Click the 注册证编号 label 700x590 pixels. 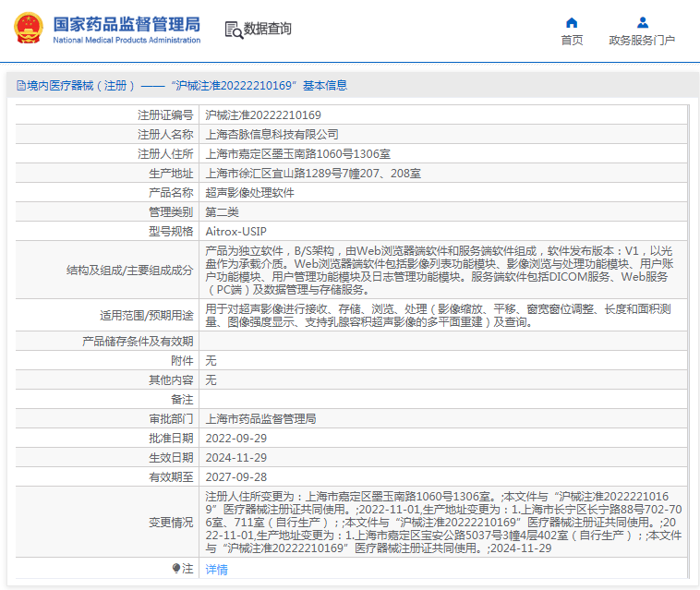point(165,115)
